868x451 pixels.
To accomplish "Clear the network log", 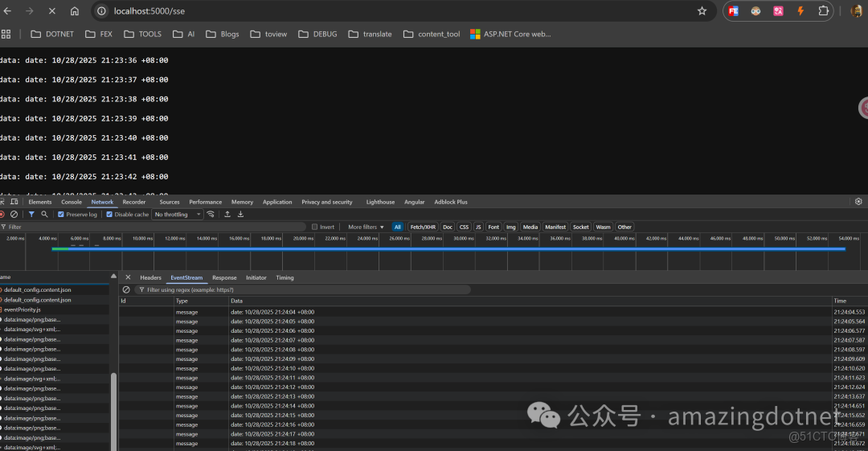I will 14,215.
